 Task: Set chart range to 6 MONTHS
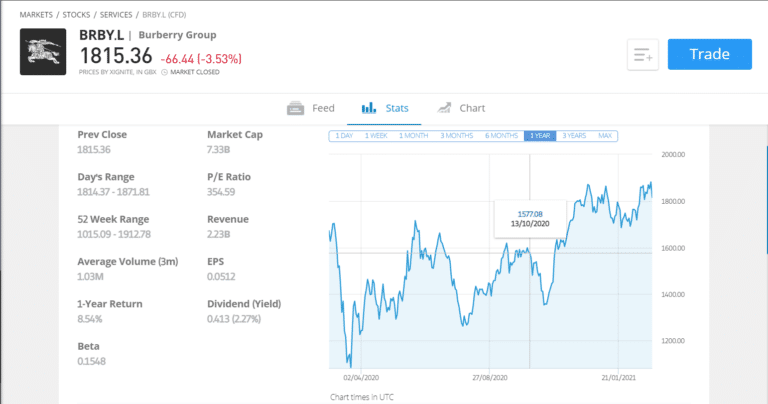tap(502, 136)
